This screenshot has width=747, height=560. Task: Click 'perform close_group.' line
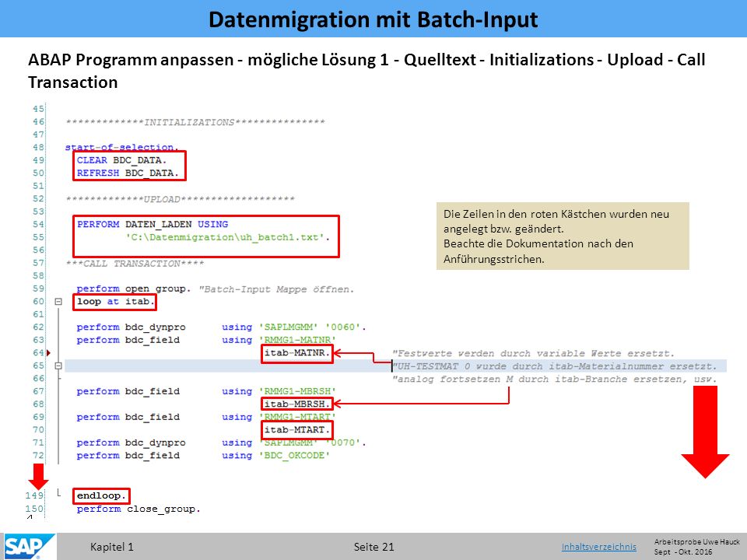click(x=139, y=509)
